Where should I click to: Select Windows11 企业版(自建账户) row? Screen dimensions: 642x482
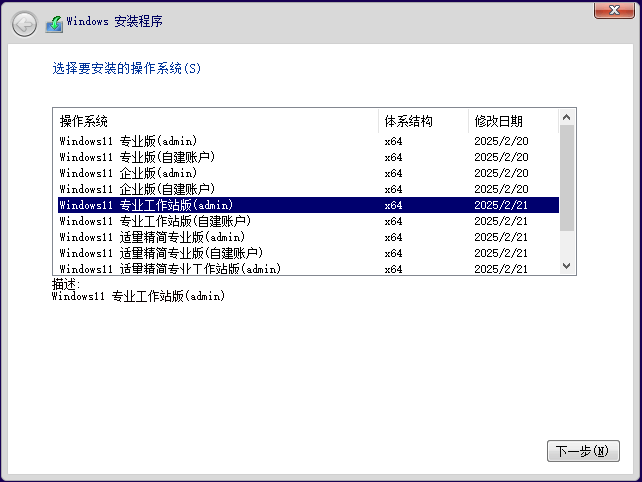(x=308, y=189)
